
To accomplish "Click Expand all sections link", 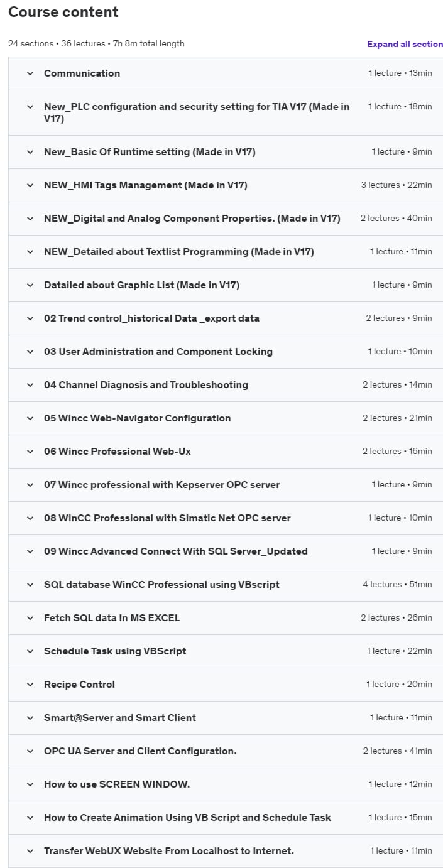I will 405,44.
